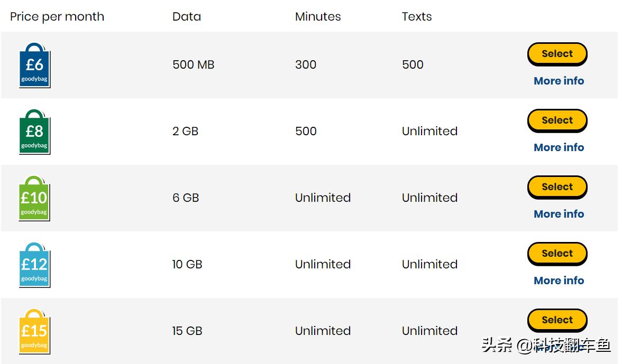Open More info for £6 goodybag

[559, 81]
